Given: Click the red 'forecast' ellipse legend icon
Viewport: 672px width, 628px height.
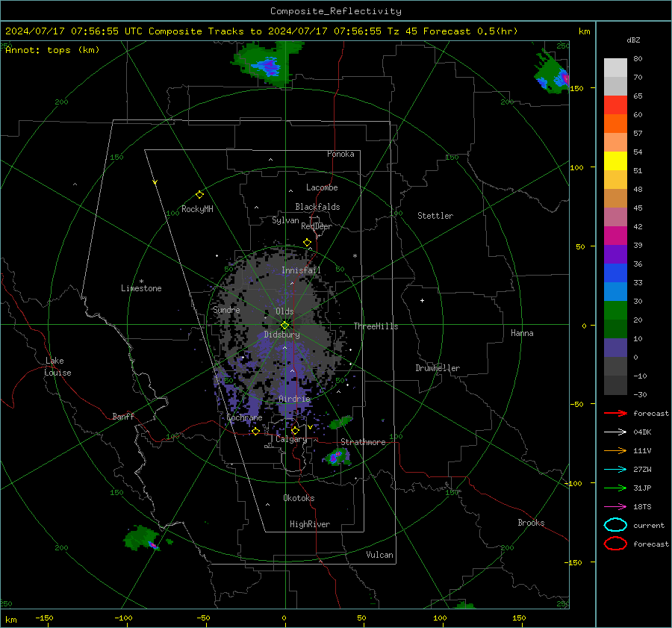Looking at the screenshot, I should (x=615, y=544).
